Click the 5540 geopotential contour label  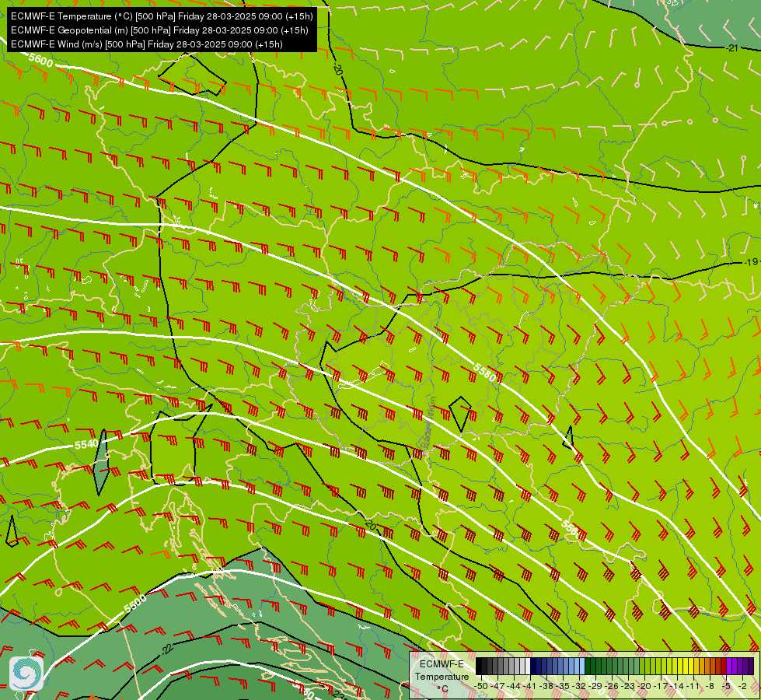tap(86, 444)
